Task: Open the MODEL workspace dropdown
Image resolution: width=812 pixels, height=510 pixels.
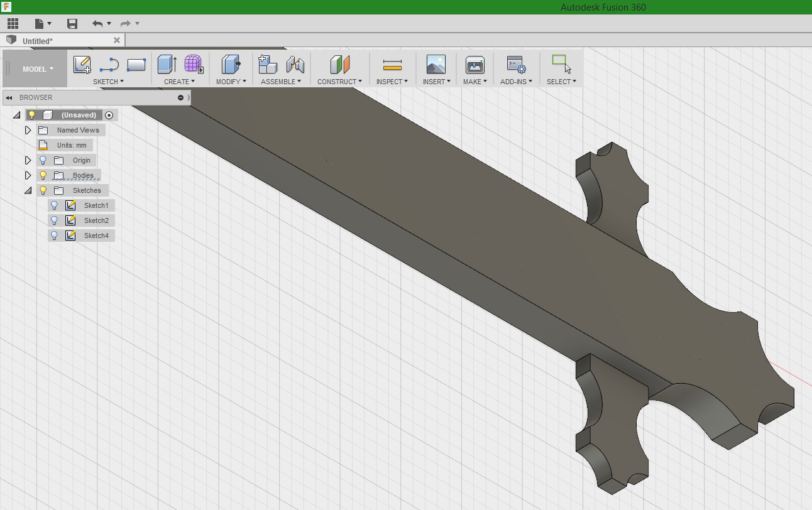Action: tap(38, 69)
